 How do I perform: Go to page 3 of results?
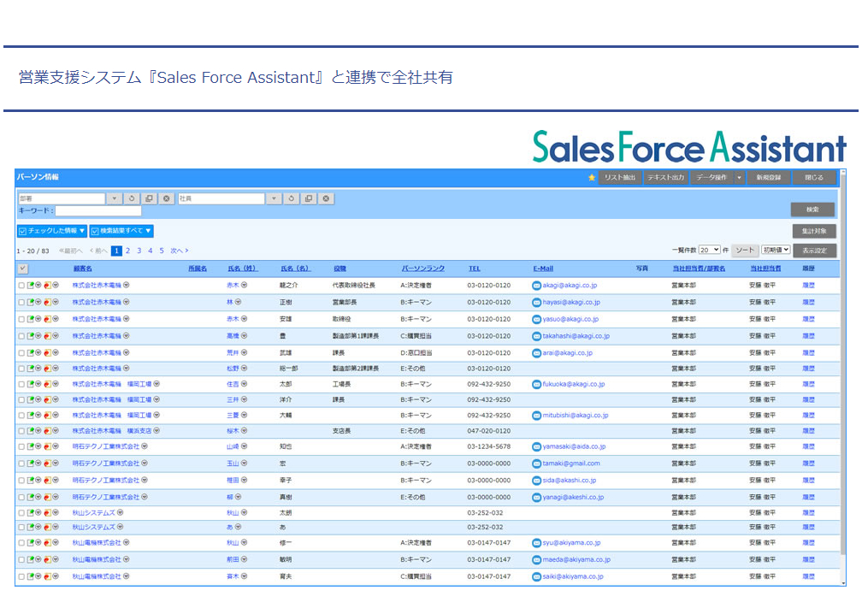point(139,251)
